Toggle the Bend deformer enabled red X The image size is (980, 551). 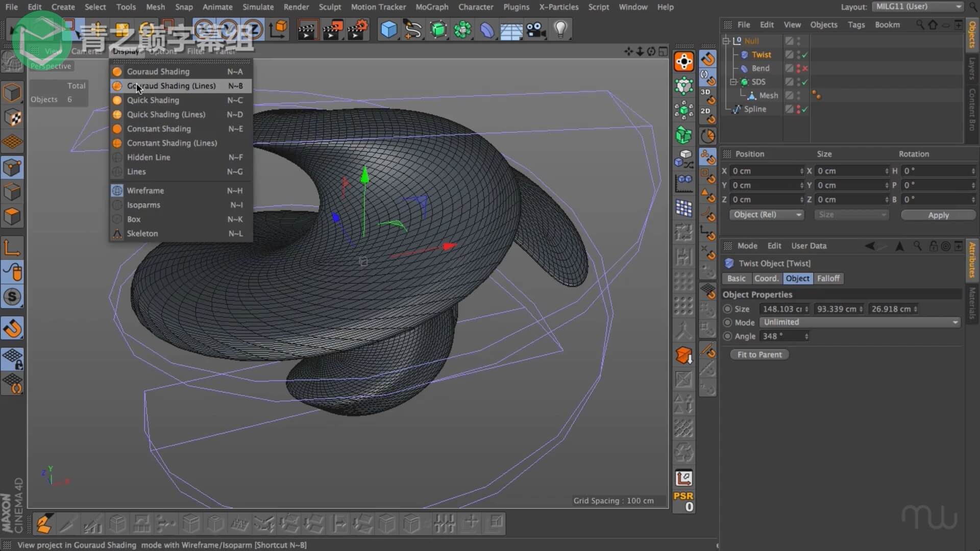tap(805, 68)
